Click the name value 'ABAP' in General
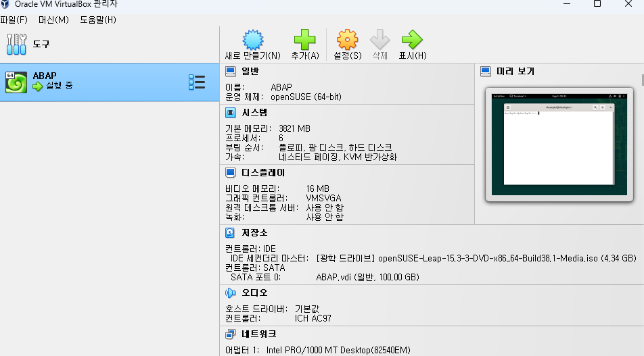The image size is (644, 356). 281,88
